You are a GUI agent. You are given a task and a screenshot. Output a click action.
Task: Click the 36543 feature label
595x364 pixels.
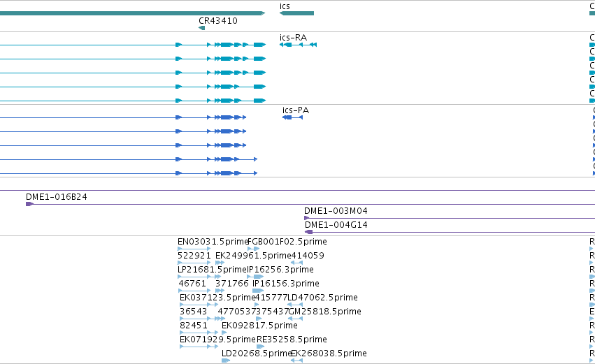pyautogui.click(x=193, y=312)
